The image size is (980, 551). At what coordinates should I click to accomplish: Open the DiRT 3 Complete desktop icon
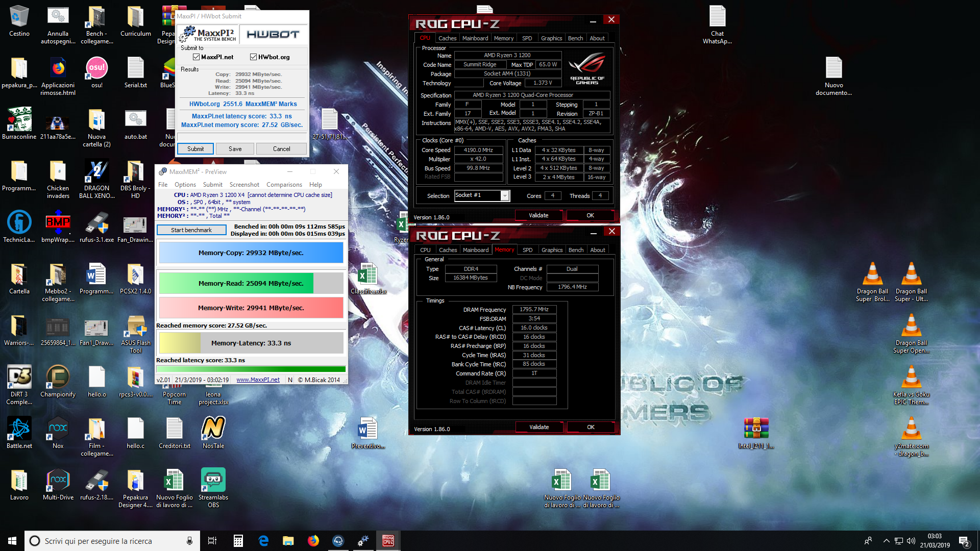(x=19, y=386)
